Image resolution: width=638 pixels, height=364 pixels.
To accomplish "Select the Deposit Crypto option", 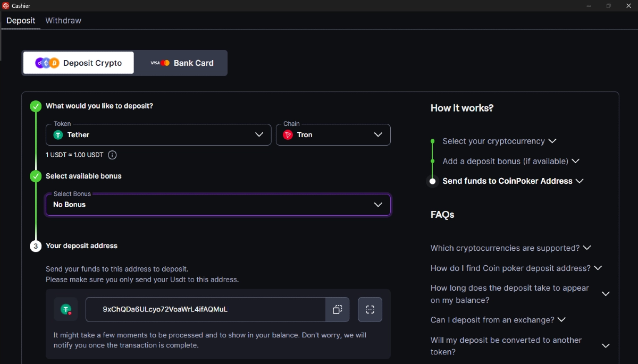I will click(x=79, y=63).
